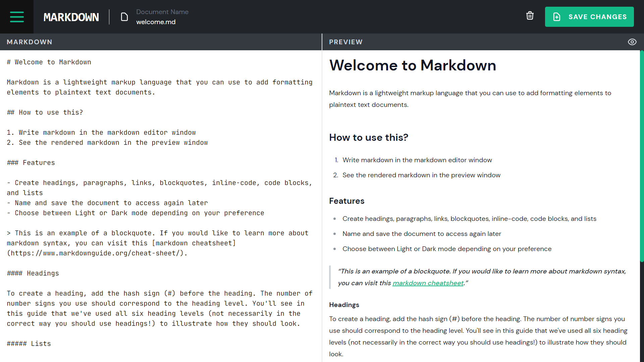Select the cheatsheet URL text in the editor
The height and width of the screenshot is (362, 644).
pyautogui.click(x=97, y=253)
